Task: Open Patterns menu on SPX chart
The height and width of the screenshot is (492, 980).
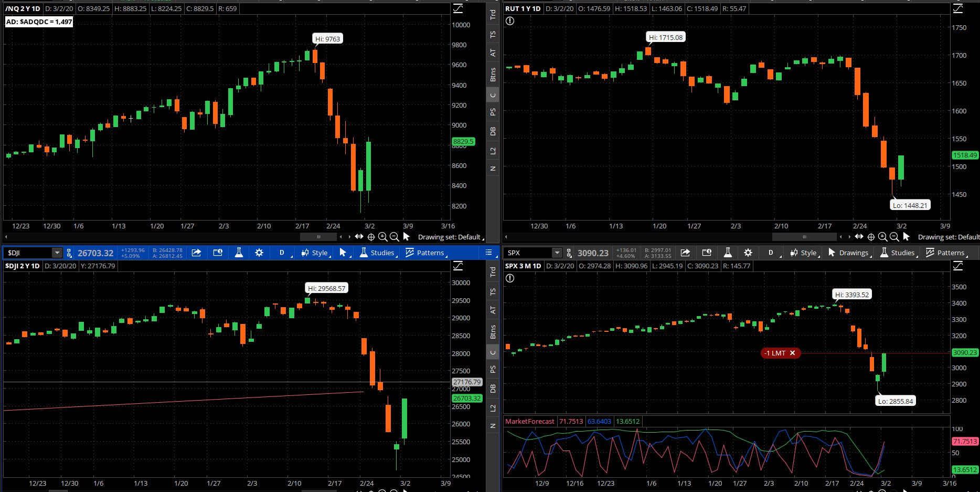Action: [947, 253]
